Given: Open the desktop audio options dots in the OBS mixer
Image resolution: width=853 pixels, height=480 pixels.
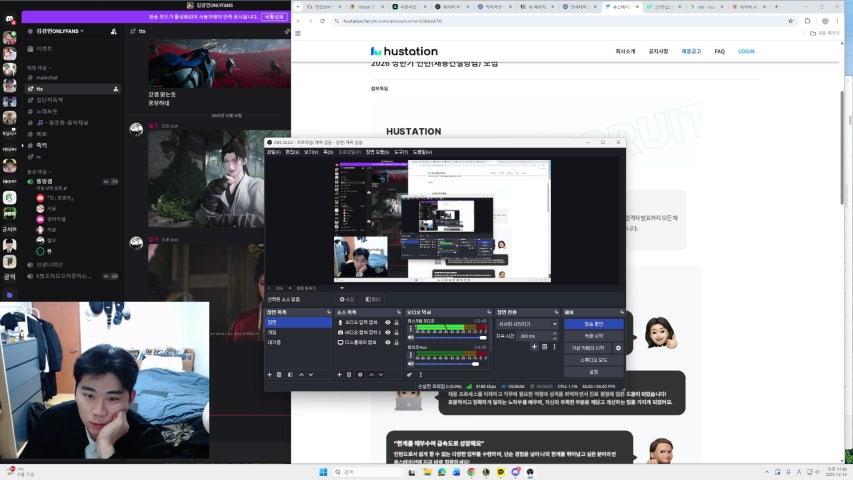Looking at the screenshot, I should 411,329.
